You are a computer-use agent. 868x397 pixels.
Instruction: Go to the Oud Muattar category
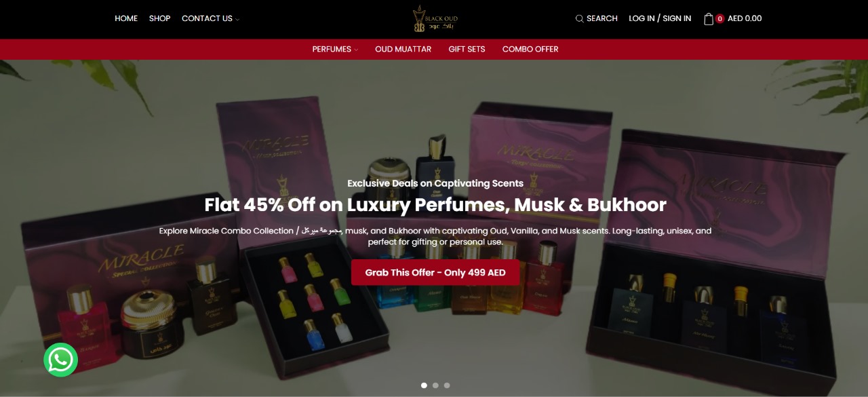point(403,49)
